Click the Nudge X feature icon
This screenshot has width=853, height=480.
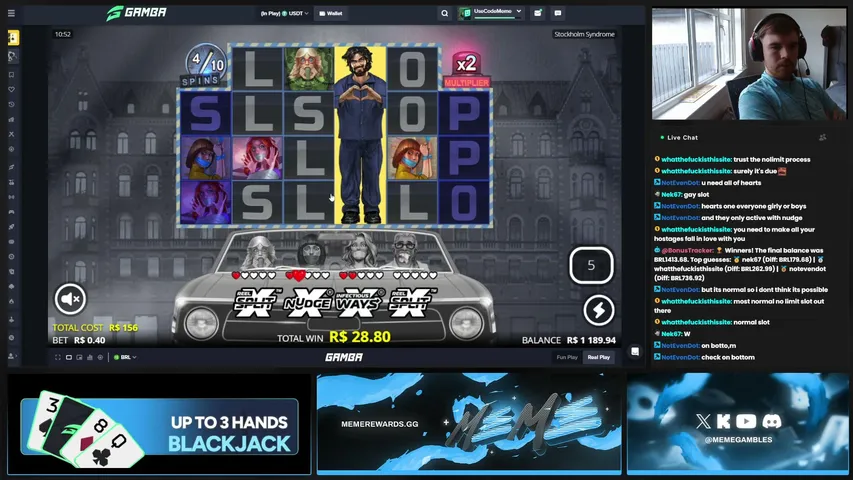click(x=307, y=303)
